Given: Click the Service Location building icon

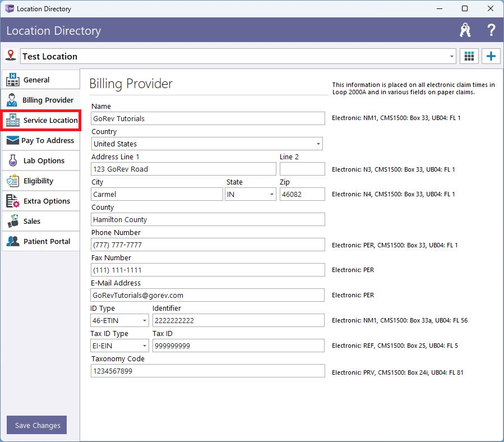Looking at the screenshot, I should [13, 120].
